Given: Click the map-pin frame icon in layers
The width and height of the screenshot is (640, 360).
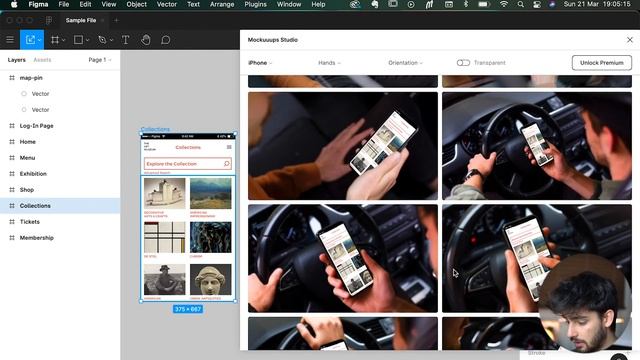Looking at the screenshot, I should pos(12,78).
